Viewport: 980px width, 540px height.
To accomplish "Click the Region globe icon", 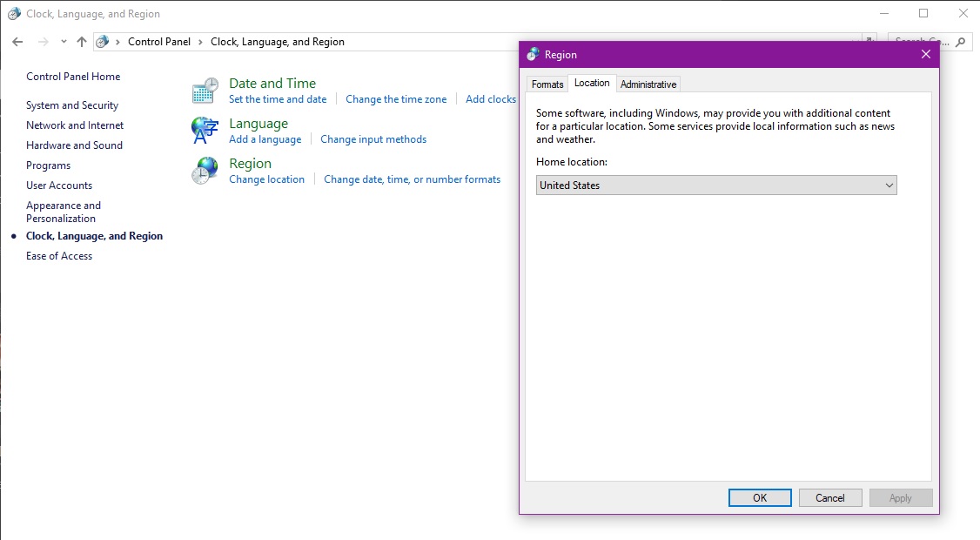I will click(x=205, y=171).
